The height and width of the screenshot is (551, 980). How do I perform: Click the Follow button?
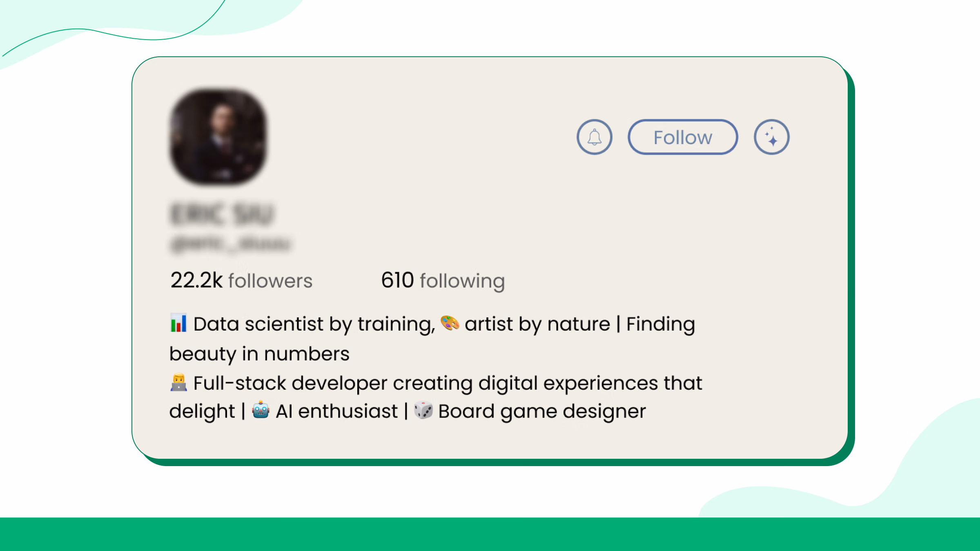coord(683,137)
